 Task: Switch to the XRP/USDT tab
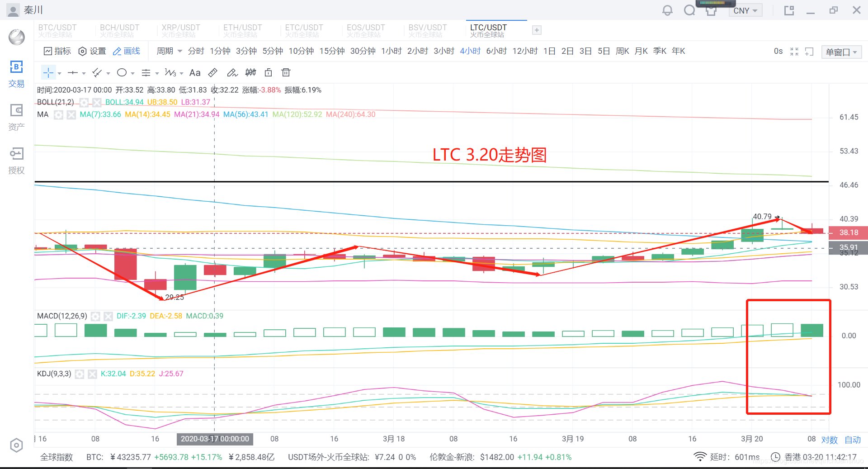[181, 30]
